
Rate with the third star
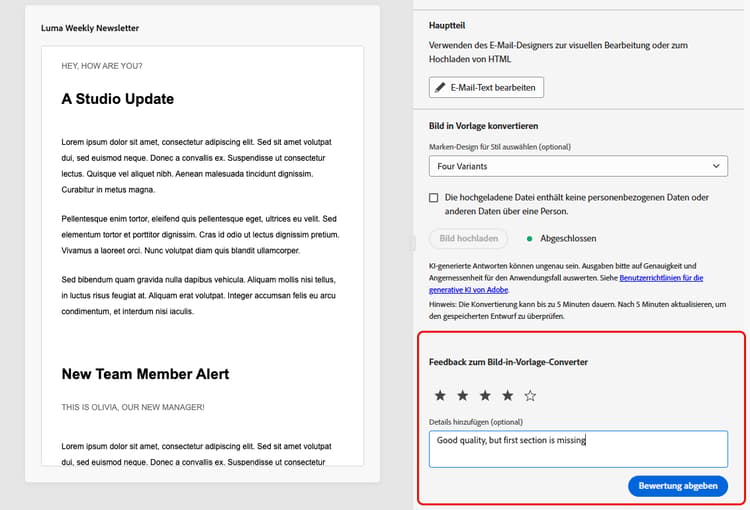(485, 395)
